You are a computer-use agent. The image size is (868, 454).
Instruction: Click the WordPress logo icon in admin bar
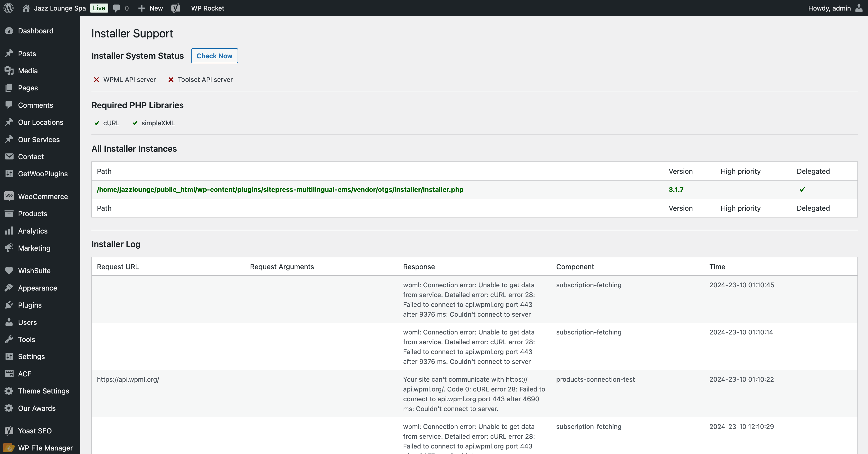9,8
